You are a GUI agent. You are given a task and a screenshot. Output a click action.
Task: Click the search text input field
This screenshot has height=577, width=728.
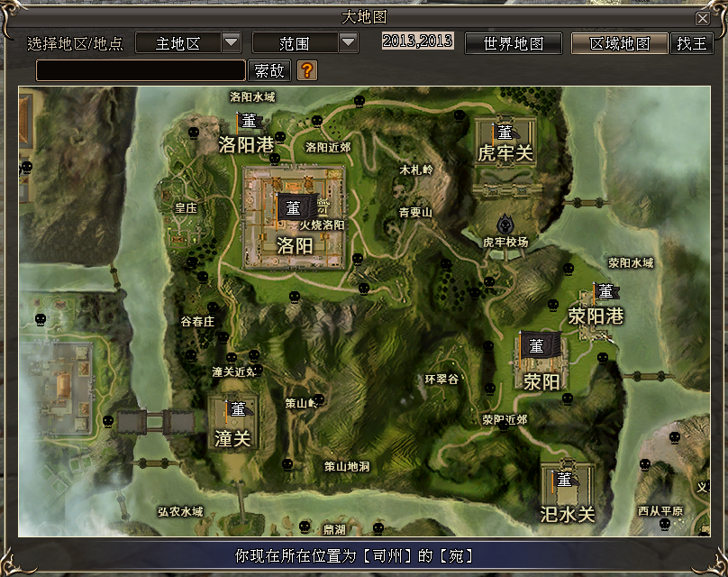pyautogui.click(x=141, y=70)
